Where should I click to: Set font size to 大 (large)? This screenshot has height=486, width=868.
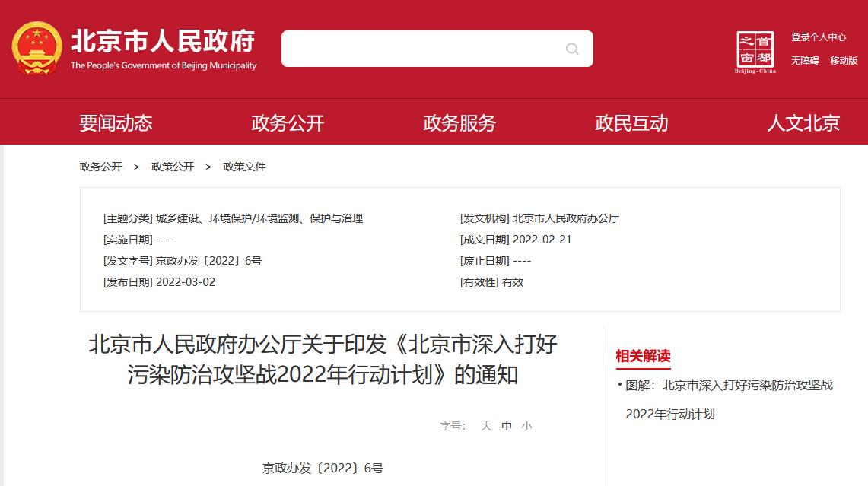point(486,426)
